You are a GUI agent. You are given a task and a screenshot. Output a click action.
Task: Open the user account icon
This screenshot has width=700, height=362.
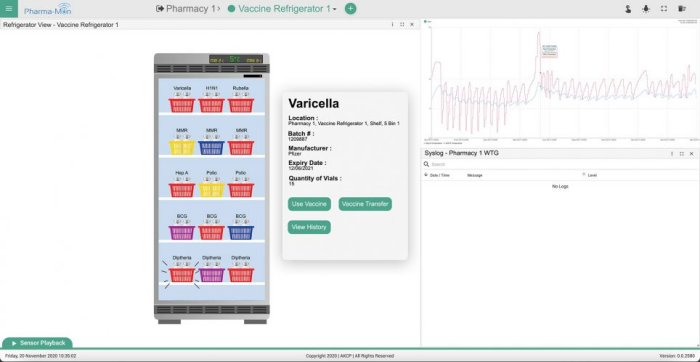[628, 9]
